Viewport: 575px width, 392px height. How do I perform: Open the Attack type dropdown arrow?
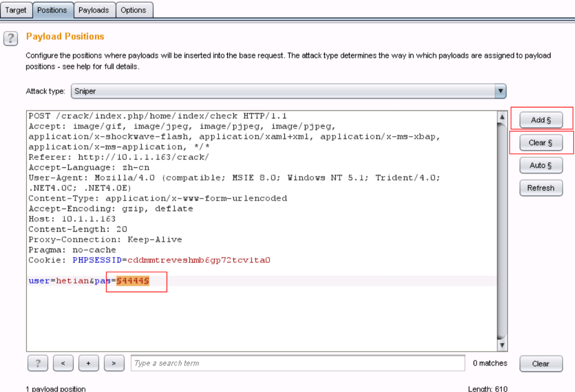[x=500, y=91]
